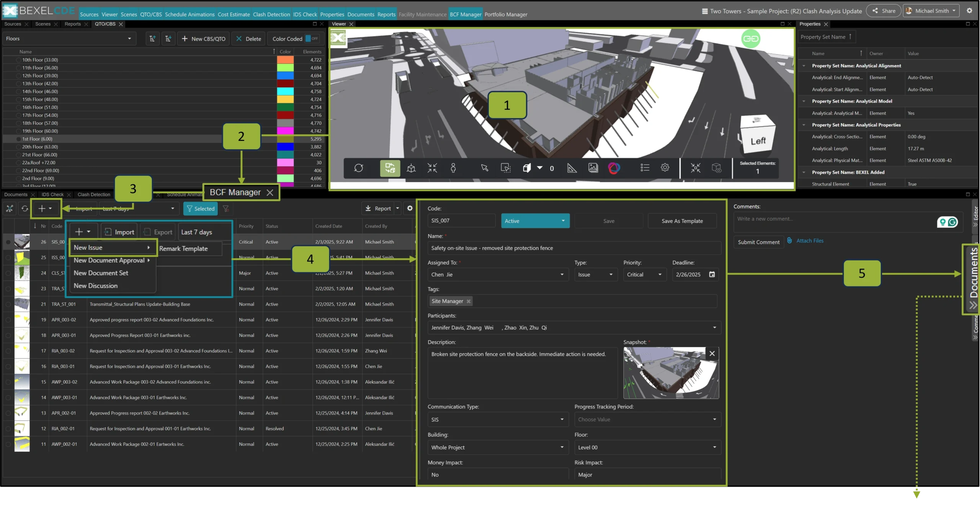980x506 pixels.
Task: Select New Document Set menu entry
Action: click(101, 273)
